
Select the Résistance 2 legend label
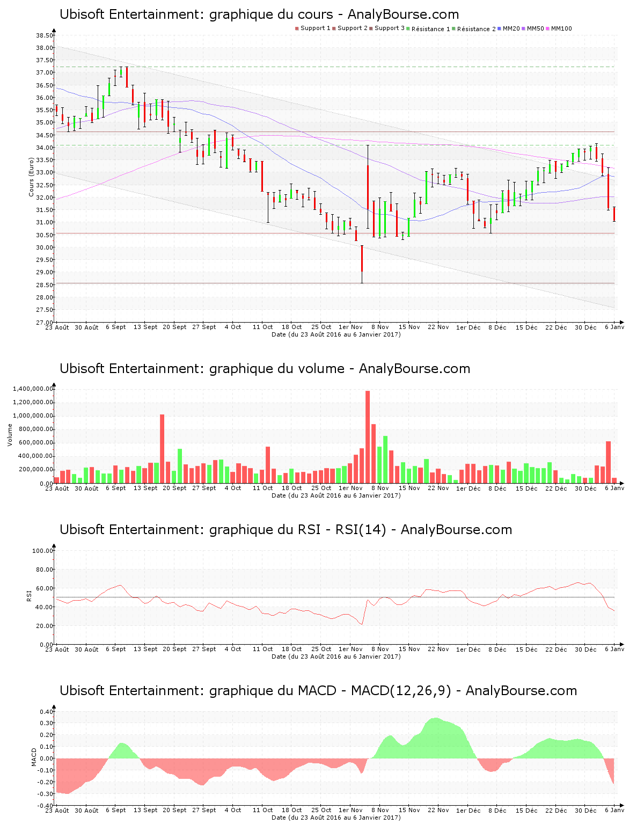click(x=477, y=28)
